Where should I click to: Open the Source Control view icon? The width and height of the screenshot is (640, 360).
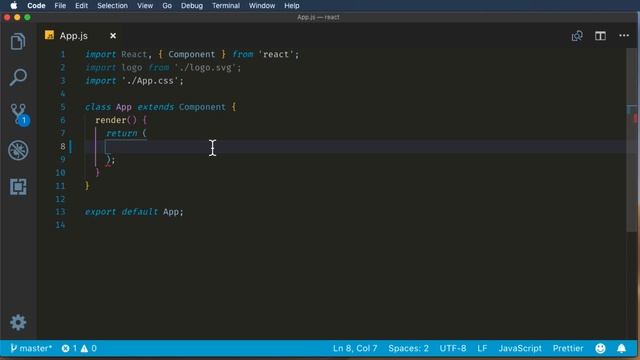19,114
